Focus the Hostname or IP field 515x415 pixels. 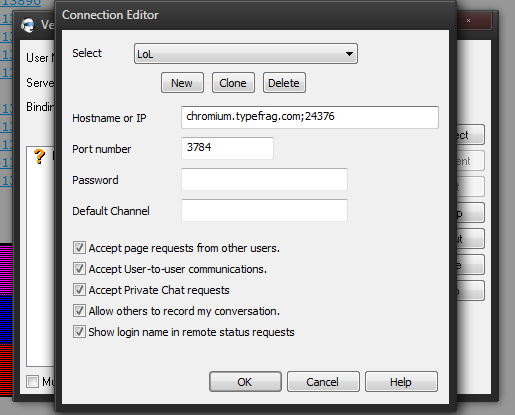[310, 117]
